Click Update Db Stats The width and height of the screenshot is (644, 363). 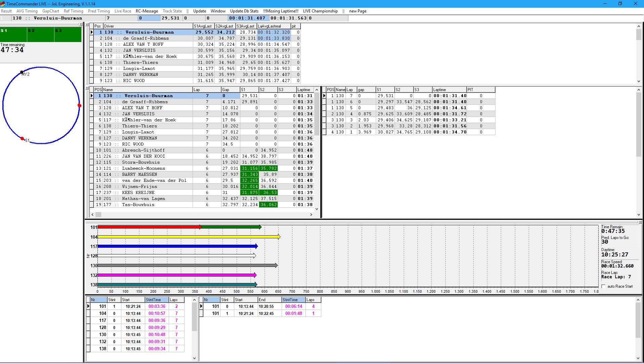tap(244, 11)
